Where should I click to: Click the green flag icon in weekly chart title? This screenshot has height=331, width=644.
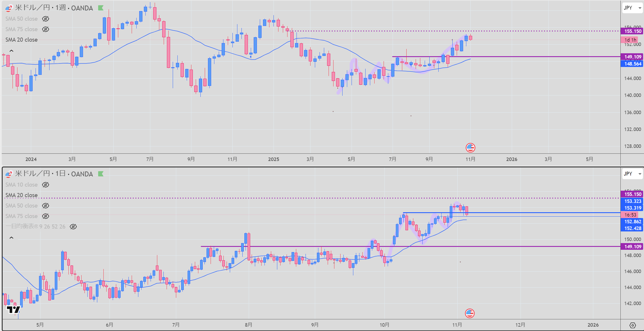click(x=101, y=8)
